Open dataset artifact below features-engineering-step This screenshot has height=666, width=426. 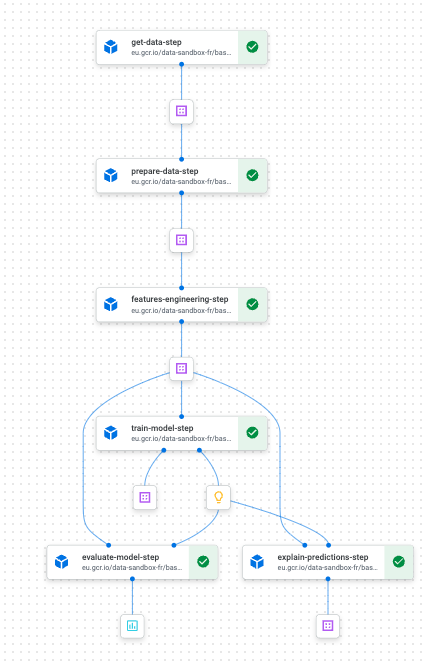pos(181,368)
